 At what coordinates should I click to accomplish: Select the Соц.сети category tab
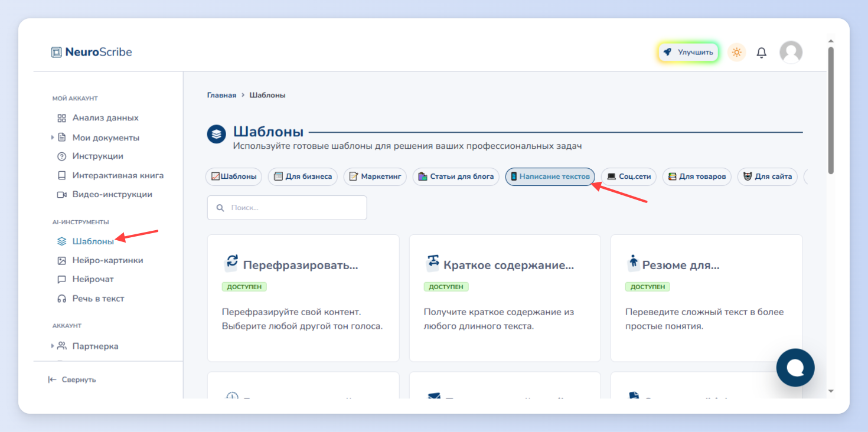pos(629,176)
